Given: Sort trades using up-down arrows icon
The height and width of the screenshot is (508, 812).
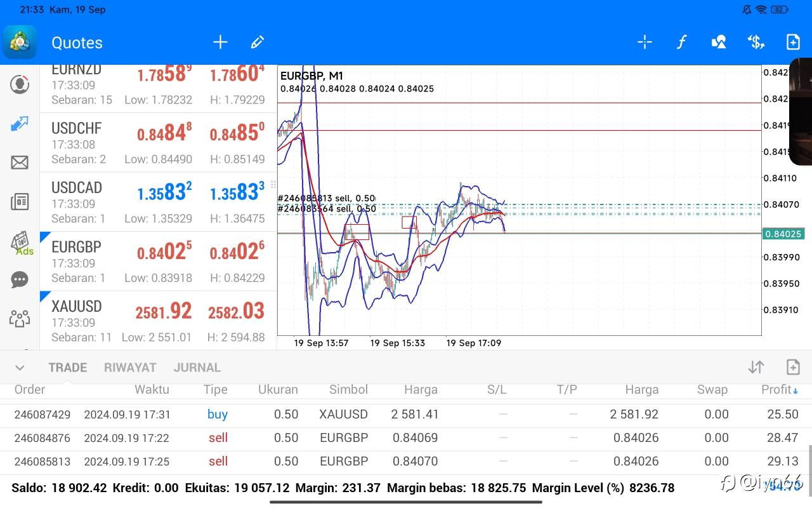Looking at the screenshot, I should coord(756,366).
